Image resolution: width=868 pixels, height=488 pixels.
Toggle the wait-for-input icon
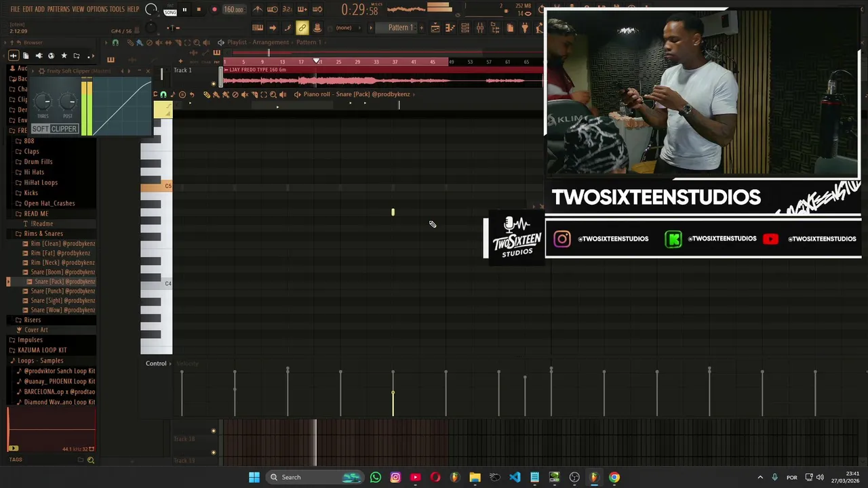273,9
